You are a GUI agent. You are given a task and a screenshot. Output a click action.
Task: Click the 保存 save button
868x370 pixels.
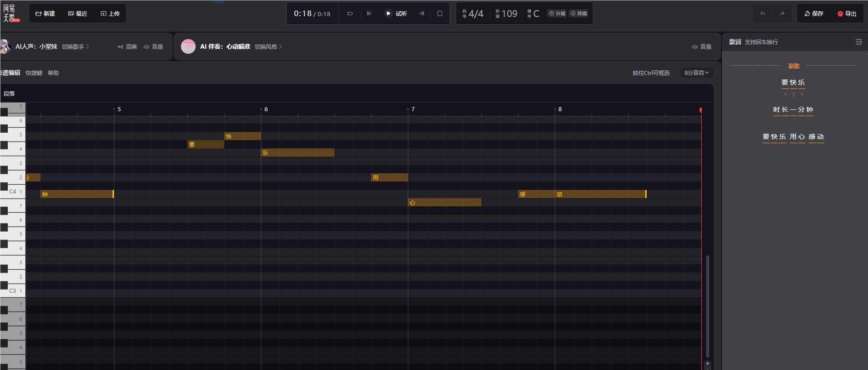coord(814,14)
